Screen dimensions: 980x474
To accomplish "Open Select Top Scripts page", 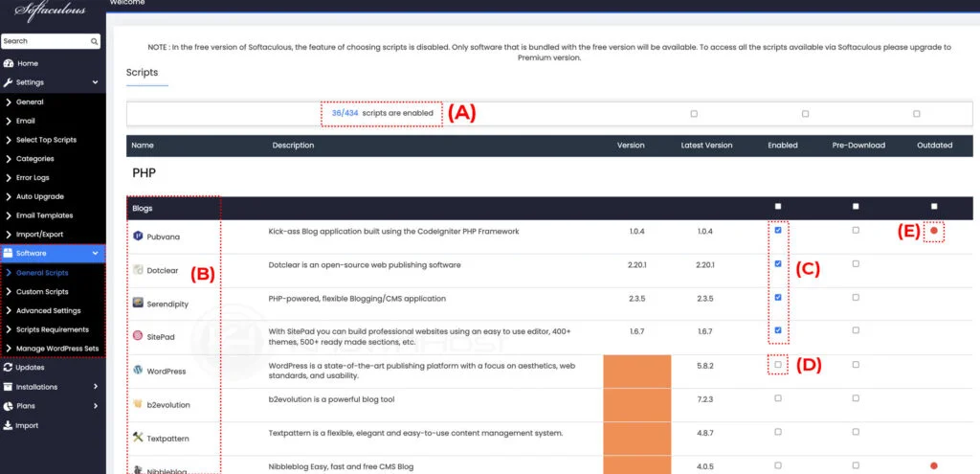I will [46, 140].
